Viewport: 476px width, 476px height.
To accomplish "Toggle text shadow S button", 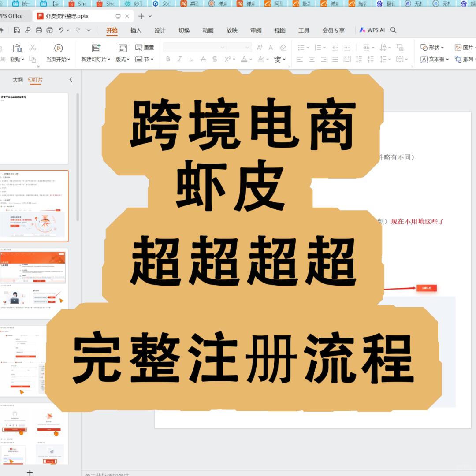I will pyautogui.click(x=215, y=59).
